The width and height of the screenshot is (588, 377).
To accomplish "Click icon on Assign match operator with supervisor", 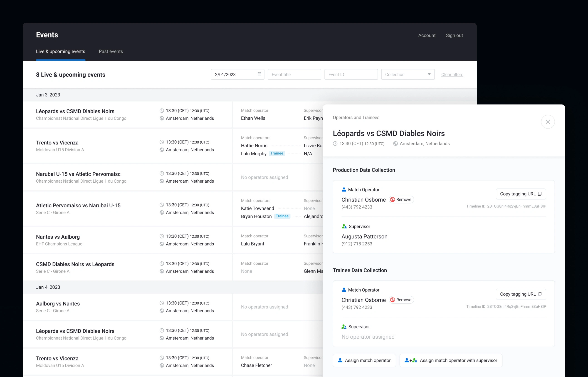I will tap(411, 360).
